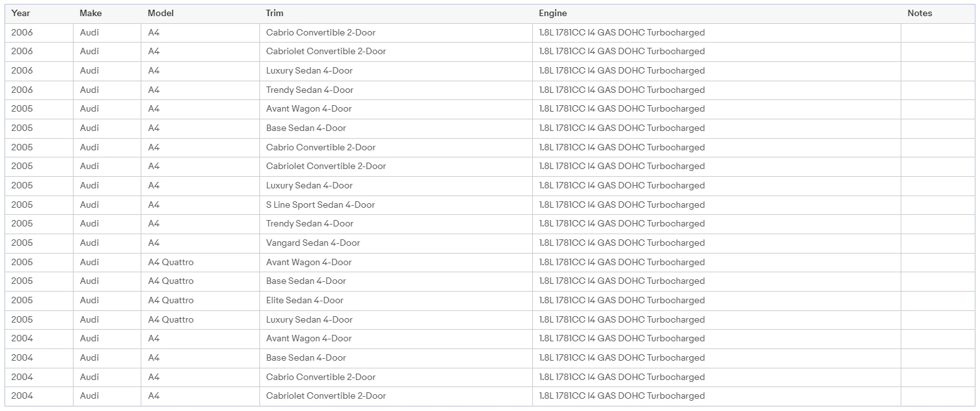Click the Trim column header
Image resolution: width=980 pixels, height=411 pixels.
pyautogui.click(x=274, y=13)
